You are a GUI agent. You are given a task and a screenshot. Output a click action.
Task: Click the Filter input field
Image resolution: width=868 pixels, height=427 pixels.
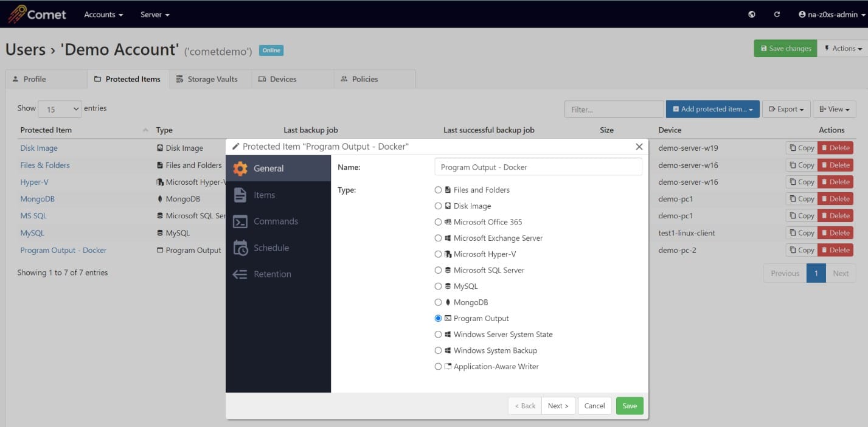[614, 109]
